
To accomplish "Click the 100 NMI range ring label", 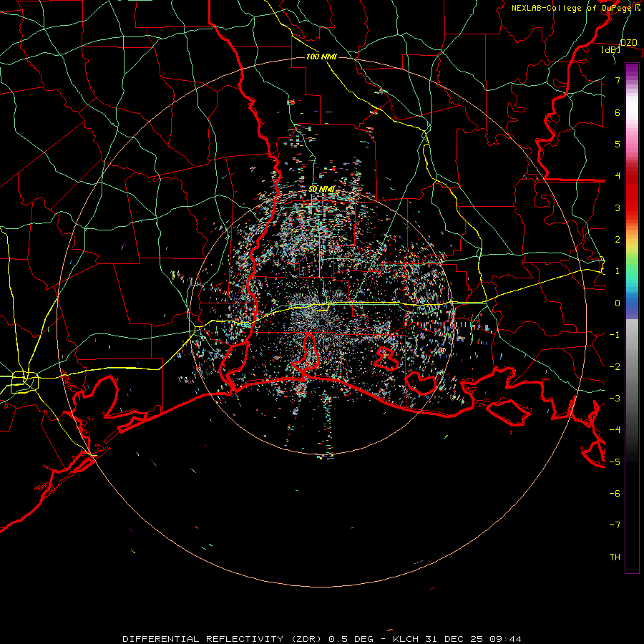I will (321, 57).
